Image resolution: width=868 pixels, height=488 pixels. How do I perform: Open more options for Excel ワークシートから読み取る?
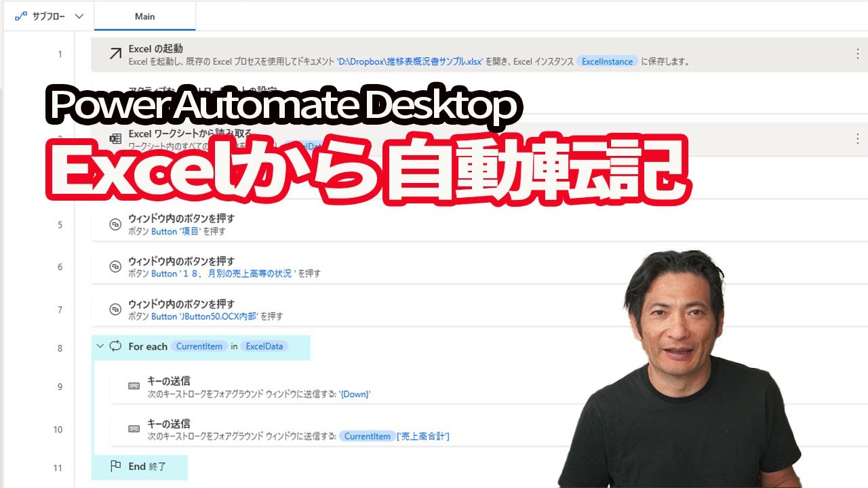858,139
